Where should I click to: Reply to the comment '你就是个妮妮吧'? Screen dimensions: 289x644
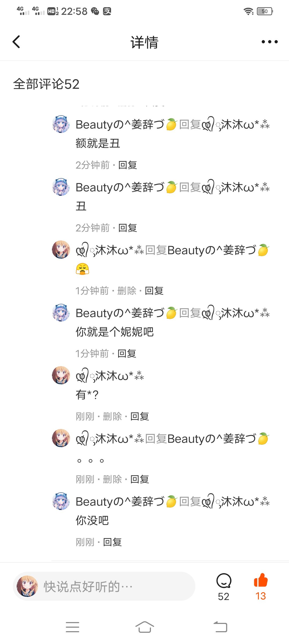pos(127,354)
